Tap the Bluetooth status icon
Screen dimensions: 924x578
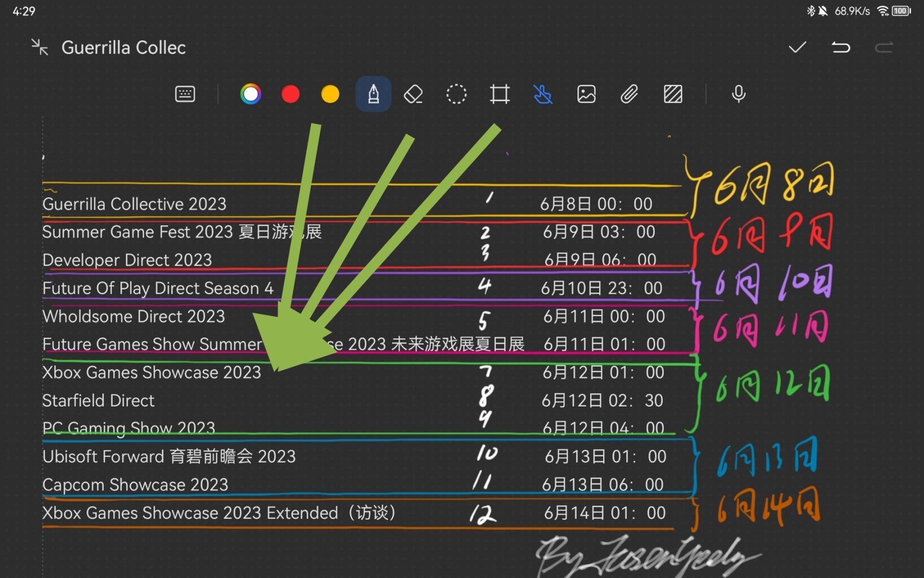[811, 11]
